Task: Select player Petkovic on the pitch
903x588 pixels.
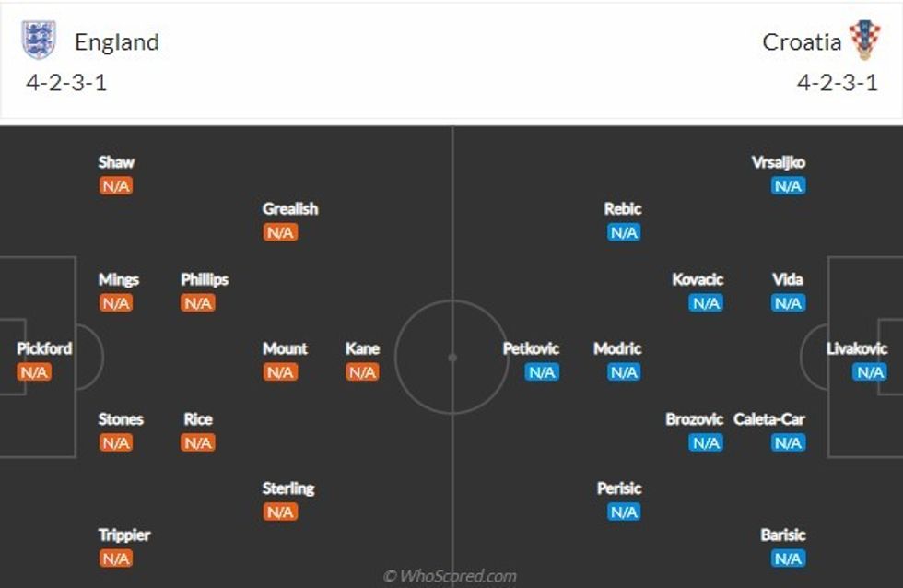Action: (532, 349)
